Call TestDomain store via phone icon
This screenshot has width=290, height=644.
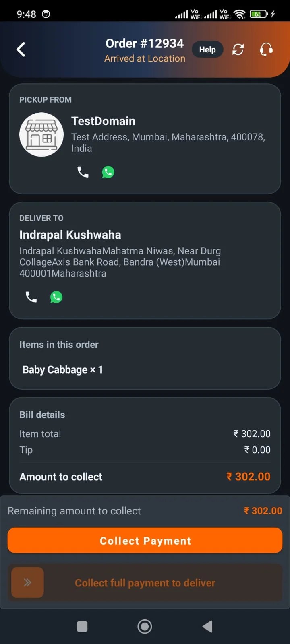click(x=83, y=172)
